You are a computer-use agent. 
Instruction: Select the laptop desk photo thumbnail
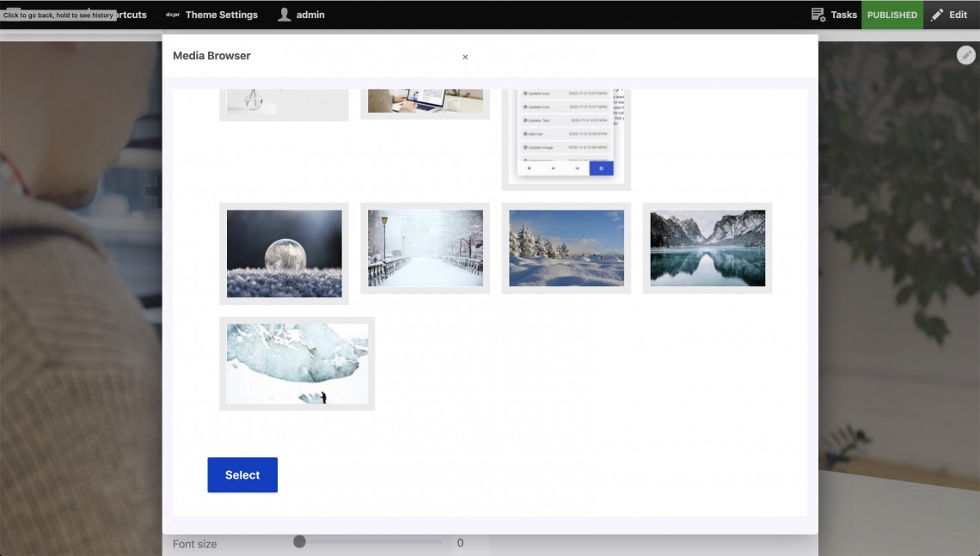coord(426,103)
